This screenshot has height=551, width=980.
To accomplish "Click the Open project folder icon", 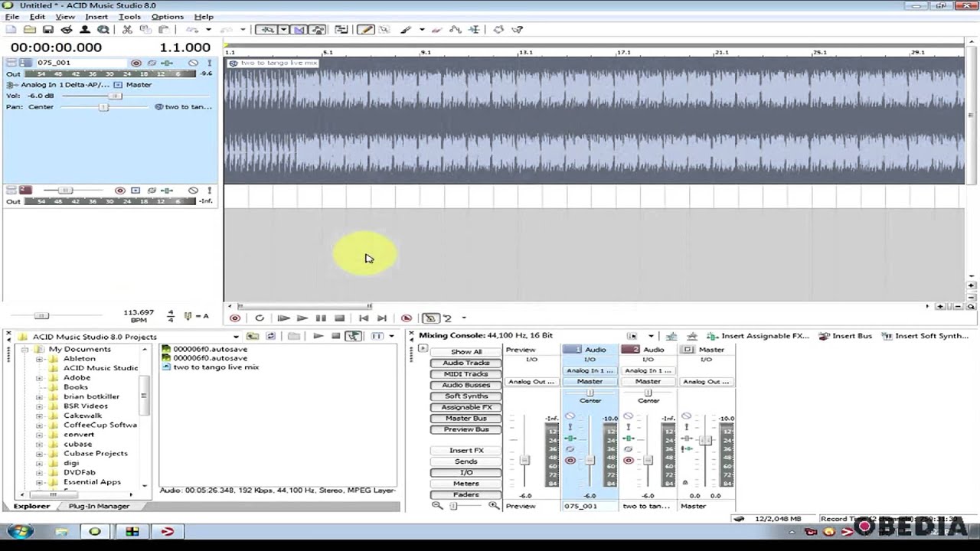I will coord(29,30).
